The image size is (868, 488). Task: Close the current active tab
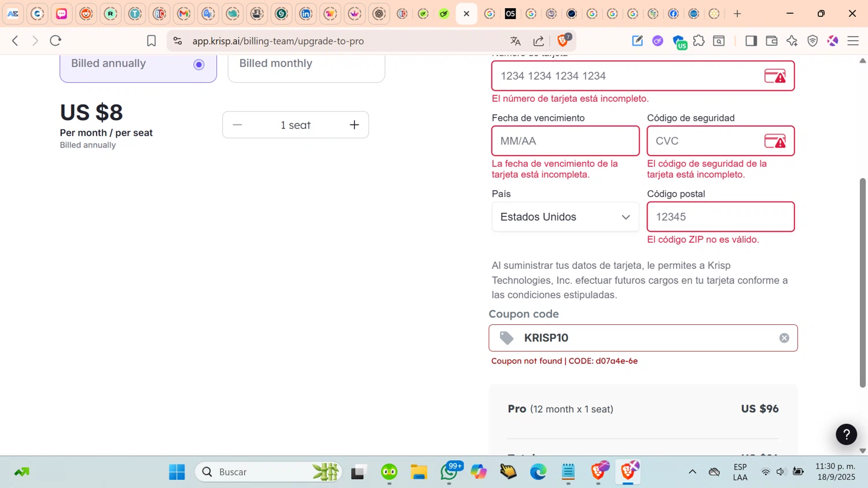tap(466, 13)
